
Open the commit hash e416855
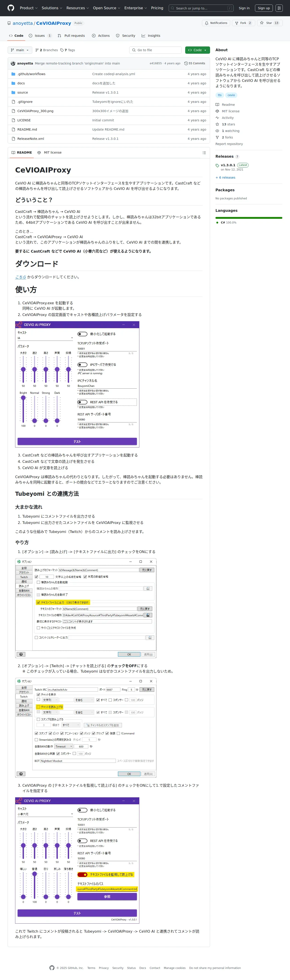[x=155, y=64]
